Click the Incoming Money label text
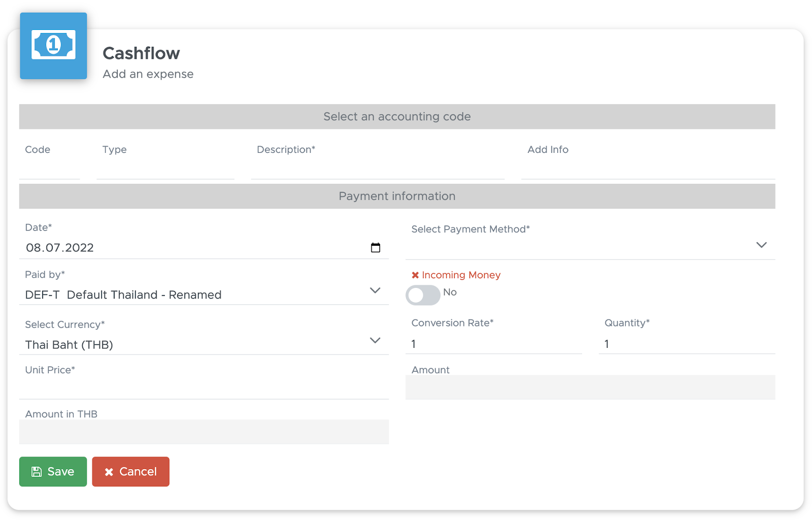812x525 pixels. click(461, 275)
